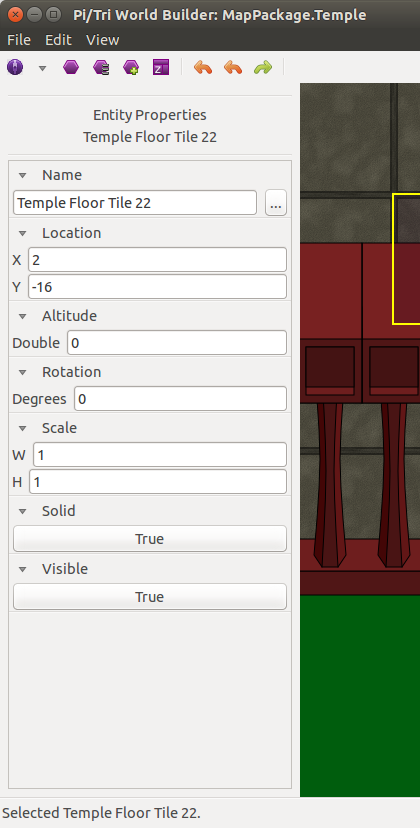The width and height of the screenshot is (420, 828).
Task: Click the purple hexagon with list icon
Action: click(x=101, y=68)
